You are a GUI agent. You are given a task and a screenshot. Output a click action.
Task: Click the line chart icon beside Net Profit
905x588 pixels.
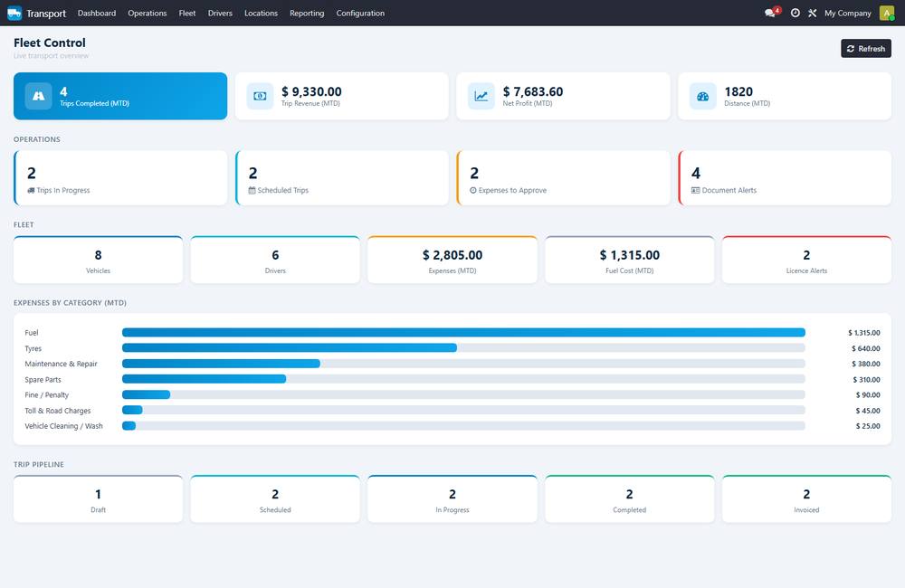481,96
